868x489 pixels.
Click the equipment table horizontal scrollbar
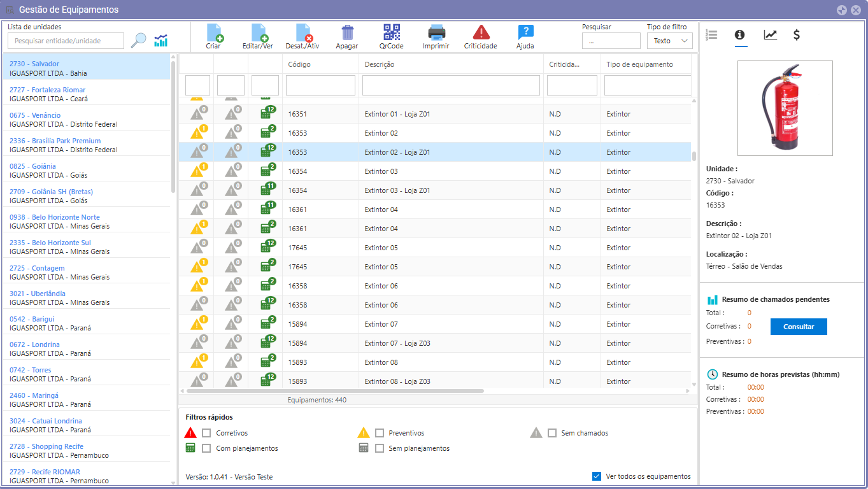(334, 391)
